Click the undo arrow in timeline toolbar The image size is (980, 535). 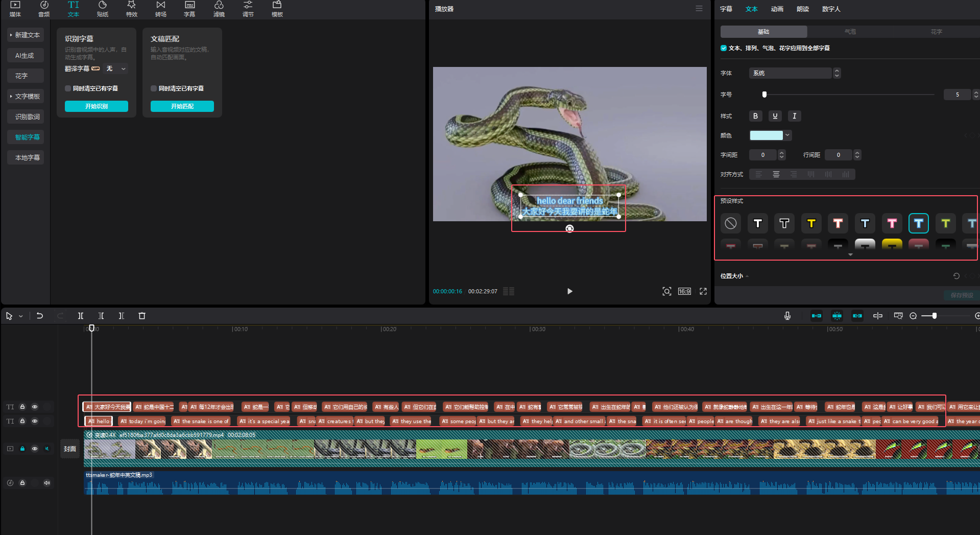[40, 316]
